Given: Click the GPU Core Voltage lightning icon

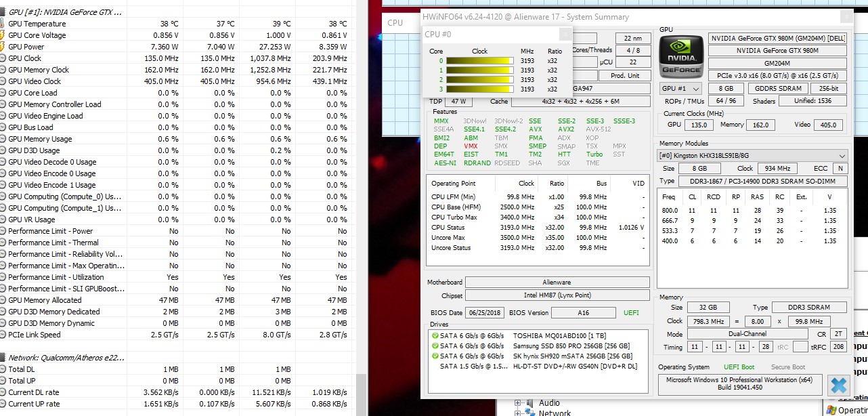Looking at the screenshot, I should 3,35.
